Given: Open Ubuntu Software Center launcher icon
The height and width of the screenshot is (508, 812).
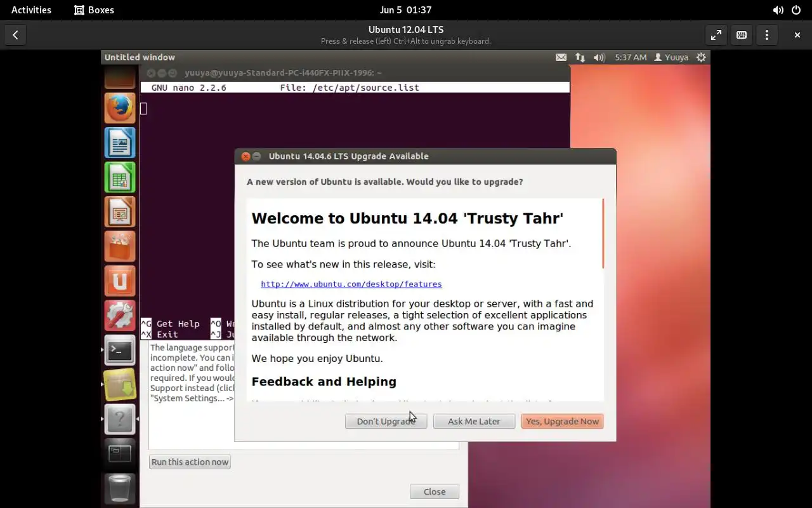Looking at the screenshot, I should pyautogui.click(x=120, y=246).
